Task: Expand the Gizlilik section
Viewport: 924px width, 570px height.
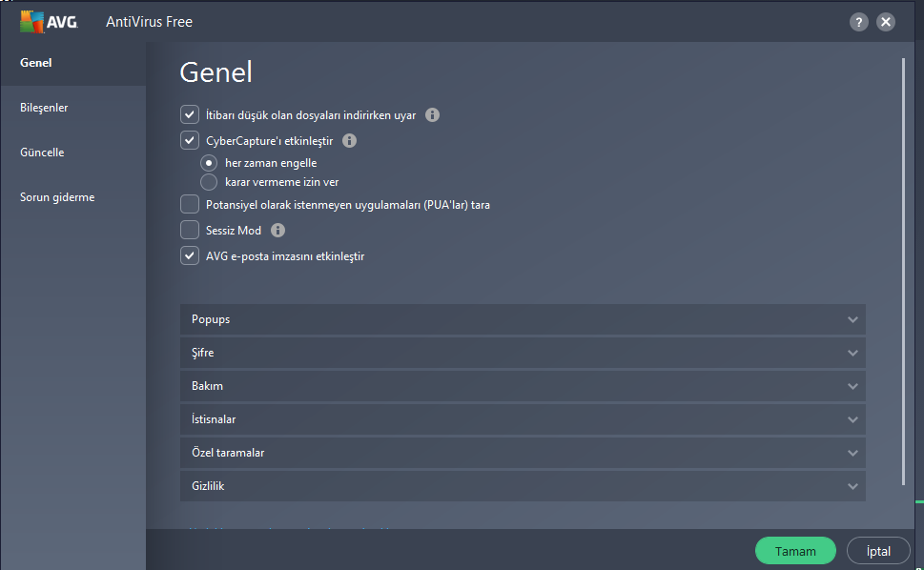Action: point(522,486)
